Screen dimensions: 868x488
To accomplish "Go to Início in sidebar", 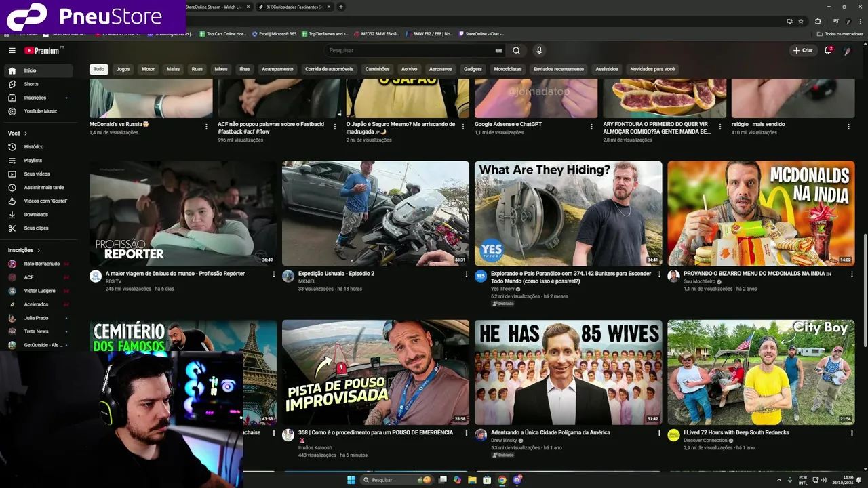I will (39, 70).
